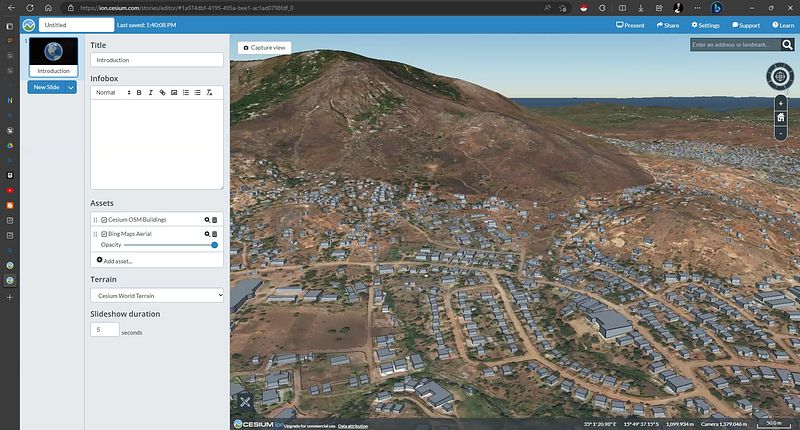Click the compass navigation gyro
Image resolution: width=800 pixels, height=430 pixels.
coord(780,76)
